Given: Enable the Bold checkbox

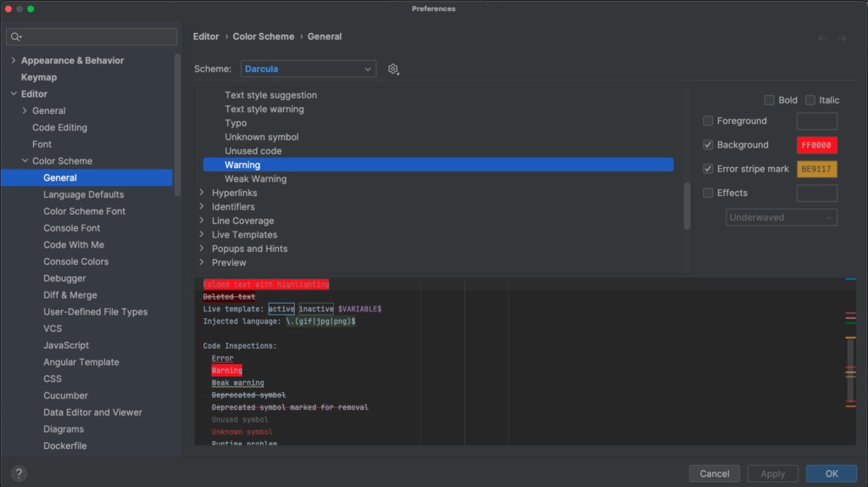Looking at the screenshot, I should (770, 100).
